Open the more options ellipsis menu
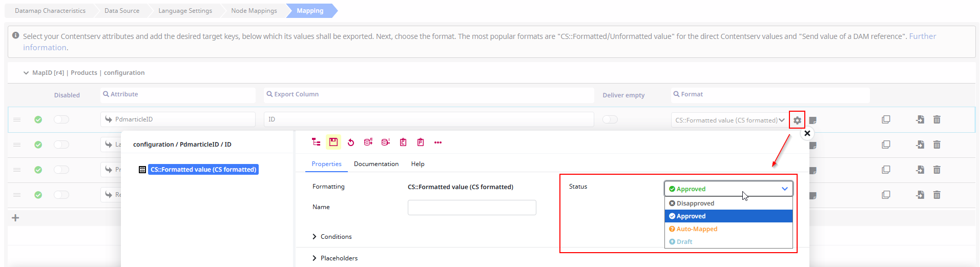 click(x=438, y=142)
